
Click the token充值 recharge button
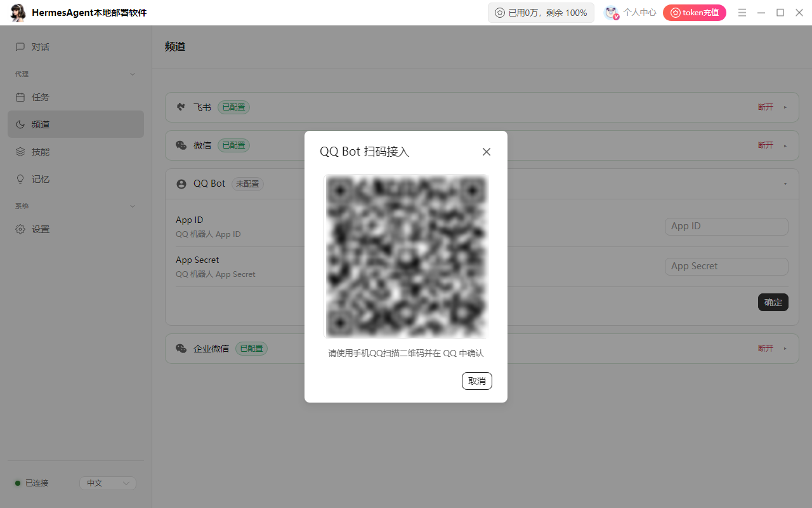tap(695, 13)
